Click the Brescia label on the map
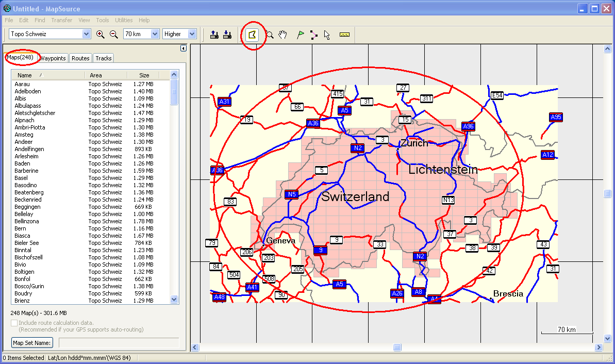 click(x=508, y=294)
